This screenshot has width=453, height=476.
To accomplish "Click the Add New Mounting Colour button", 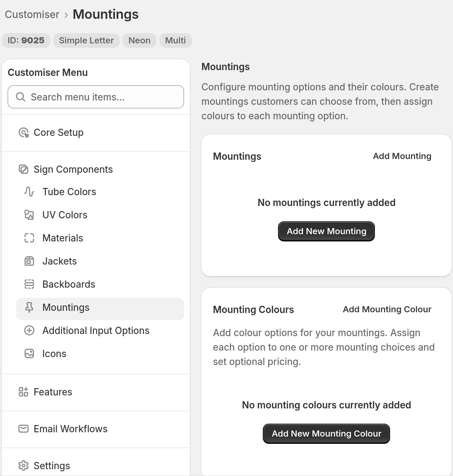I will (326, 434).
